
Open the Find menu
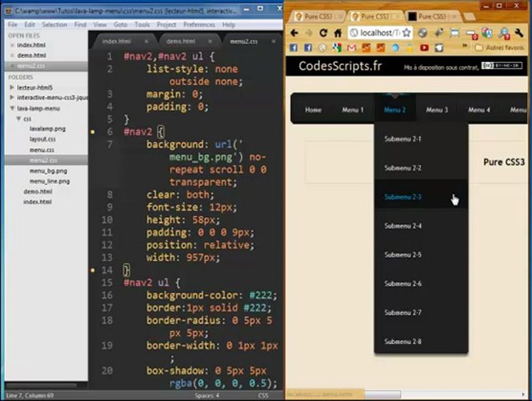pos(80,25)
